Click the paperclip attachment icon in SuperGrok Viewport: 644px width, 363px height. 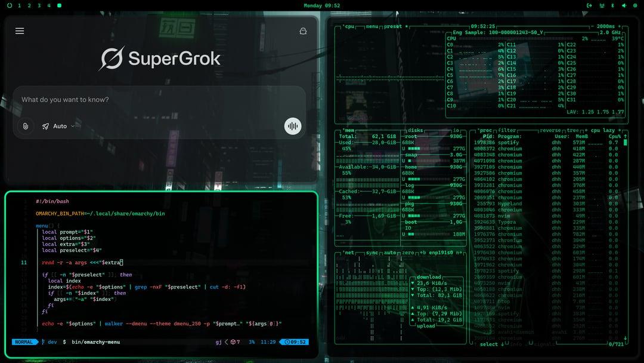click(x=26, y=126)
